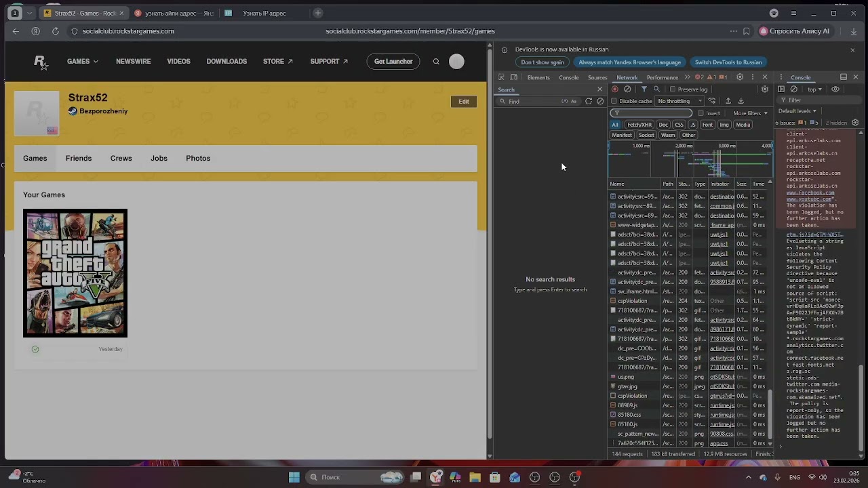Go back using the browser back arrow
Image resolution: width=868 pixels, height=488 pixels.
click(x=16, y=31)
